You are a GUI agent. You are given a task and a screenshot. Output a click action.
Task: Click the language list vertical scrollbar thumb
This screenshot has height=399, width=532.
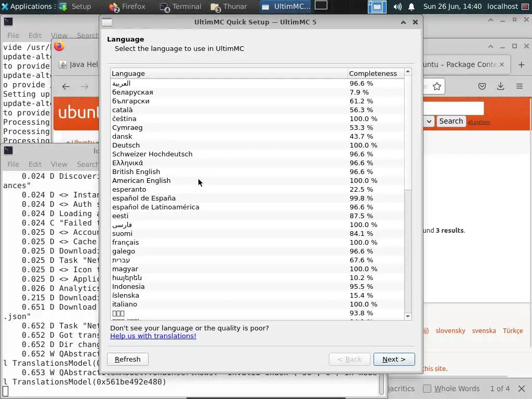click(408, 132)
